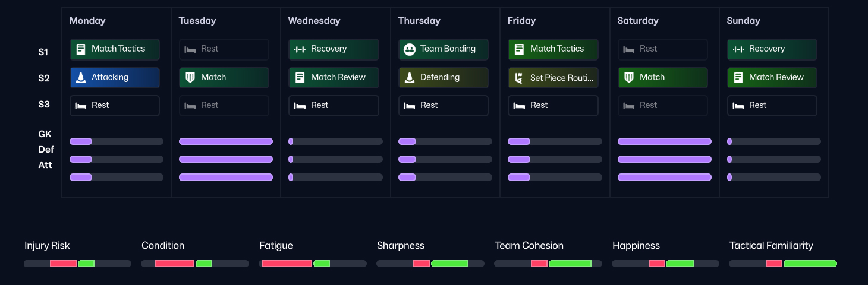This screenshot has width=868, height=285.
Task: Click the Match Tactics clipboard icon on Monday
Action: click(81, 49)
